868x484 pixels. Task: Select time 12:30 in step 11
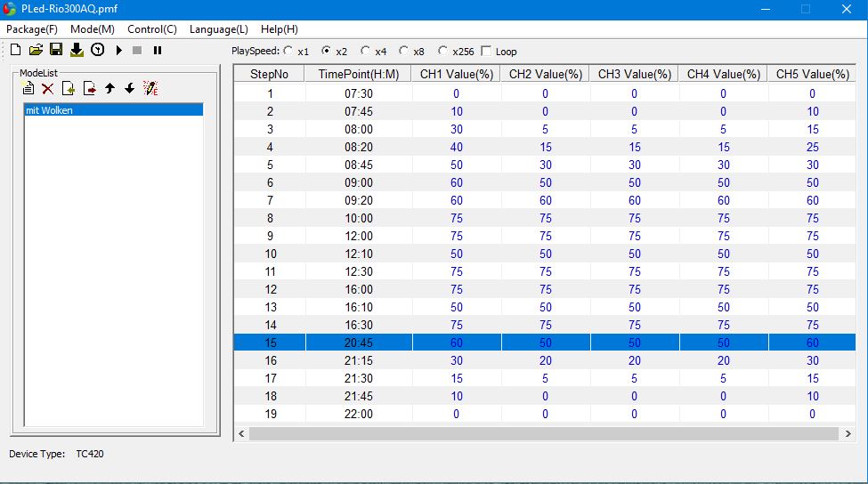pyautogui.click(x=359, y=271)
